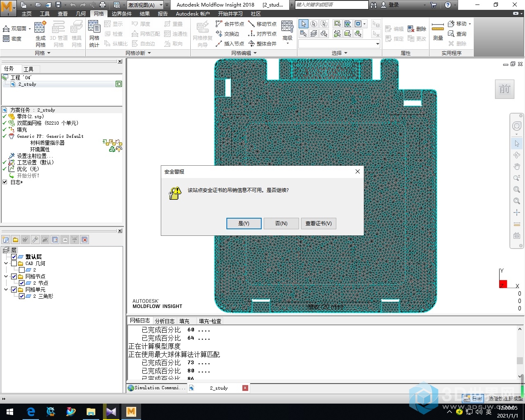Viewport: 525px width, 420px height.
Task: Toggle the 网格节点 layer checkbox
Action: point(14,276)
